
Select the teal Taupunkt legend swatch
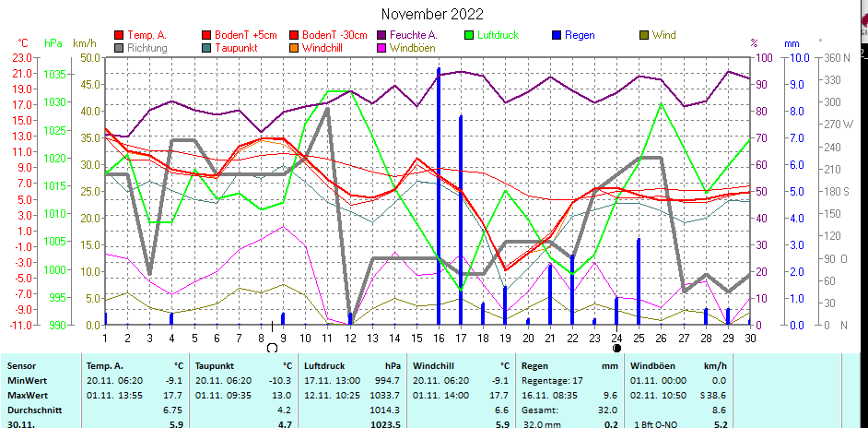[x=207, y=48]
